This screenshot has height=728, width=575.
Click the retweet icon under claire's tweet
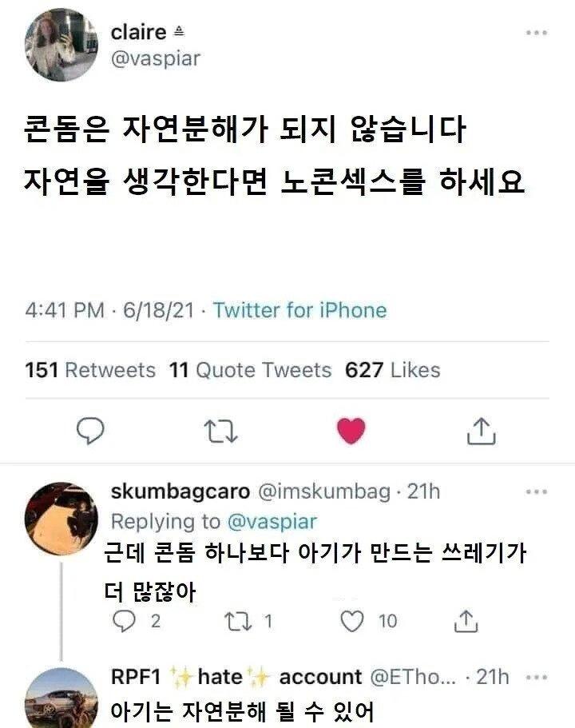(x=223, y=430)
